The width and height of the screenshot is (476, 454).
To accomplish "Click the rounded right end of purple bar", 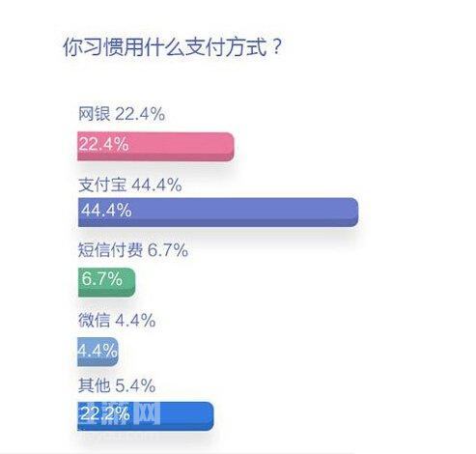I will 353,213.
